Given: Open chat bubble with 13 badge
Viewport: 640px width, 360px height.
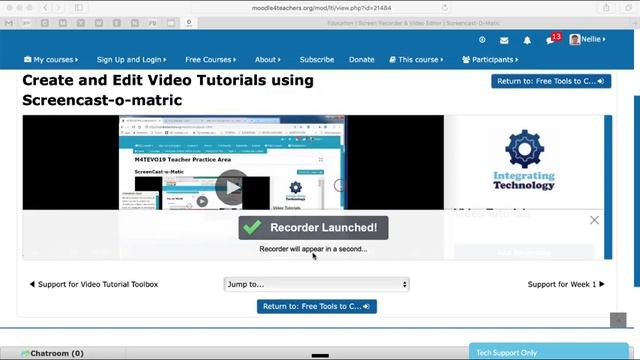Looking at the screenshot, I should pos(553,39).
